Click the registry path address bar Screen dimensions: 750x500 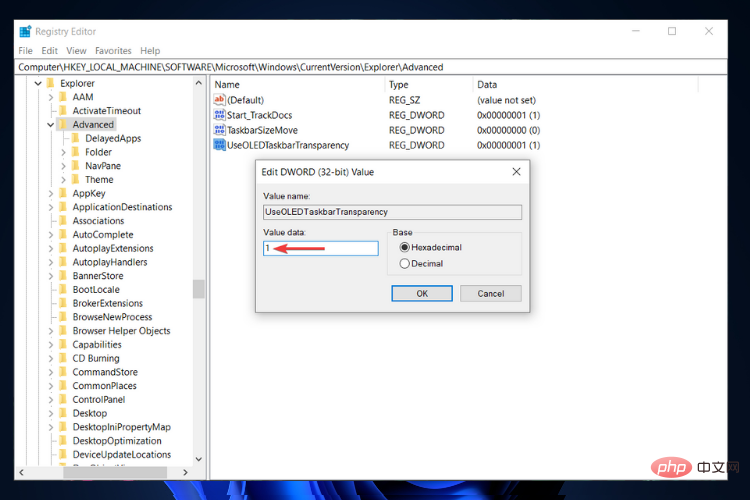371,67
